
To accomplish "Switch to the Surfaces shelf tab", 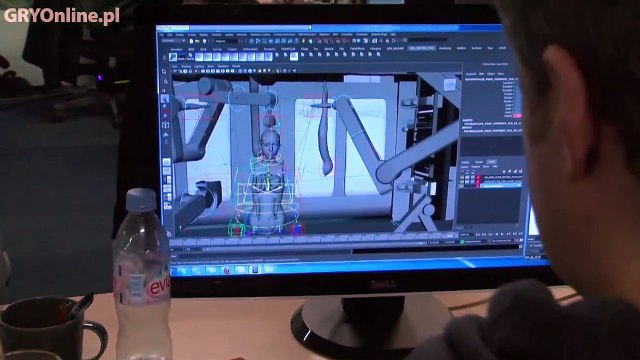I will 477,48.
